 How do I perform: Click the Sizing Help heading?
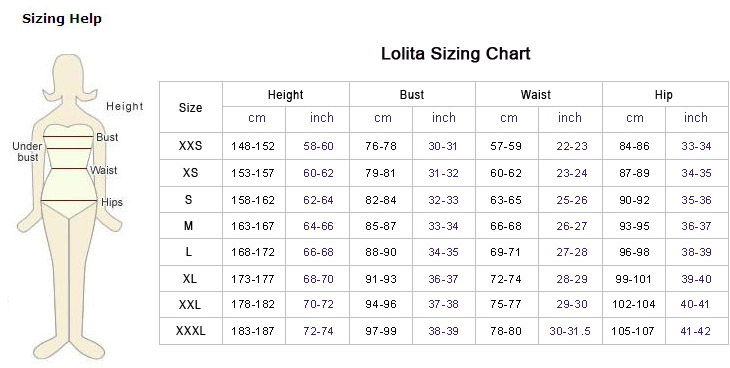pyautogui.click(x=62, y=19)
